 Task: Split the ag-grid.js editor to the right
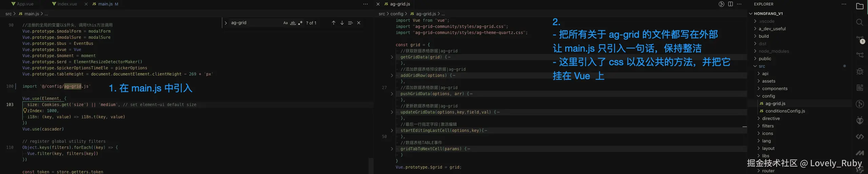[x=730, y=4]
